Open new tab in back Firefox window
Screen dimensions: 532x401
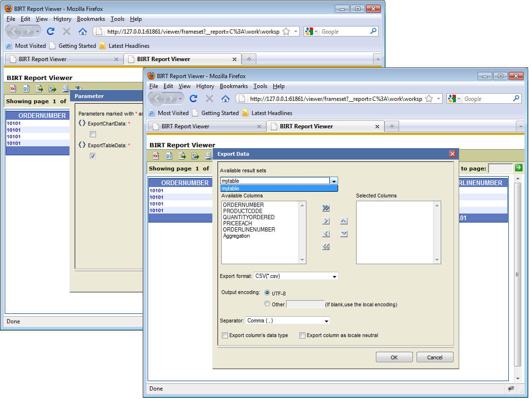pyautogui.click(x=249, y=59)
